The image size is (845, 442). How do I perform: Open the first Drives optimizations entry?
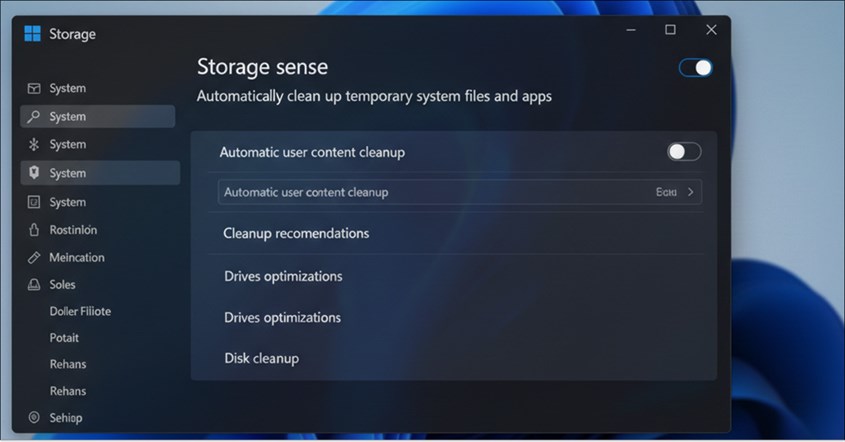pyautogui.click(x=283, y=276)
